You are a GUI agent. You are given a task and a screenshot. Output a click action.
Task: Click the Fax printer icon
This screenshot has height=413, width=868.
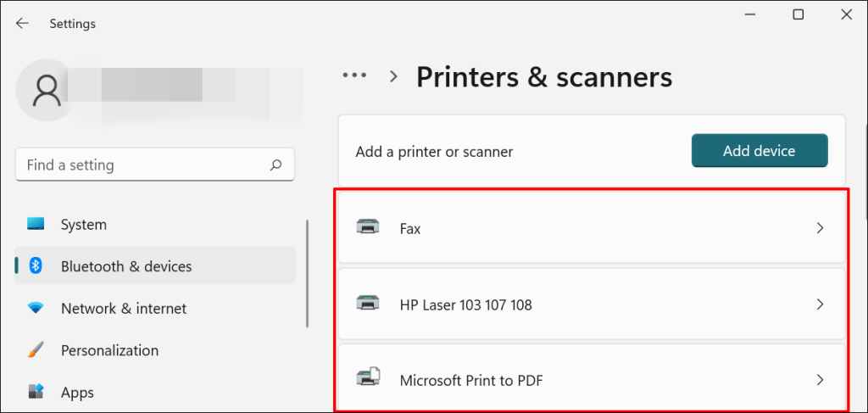pos(368,228)
